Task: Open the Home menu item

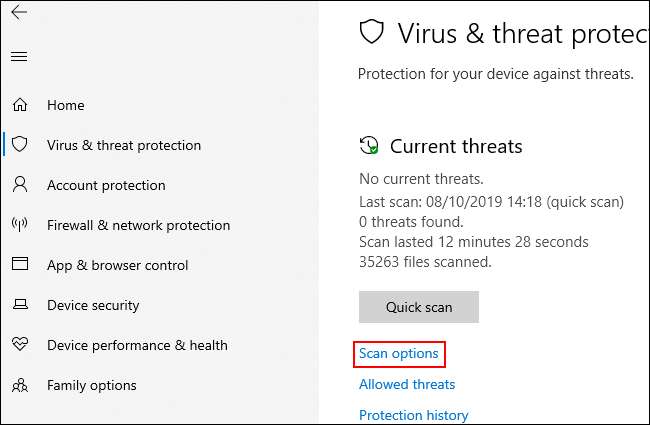Action: [65, 105]
